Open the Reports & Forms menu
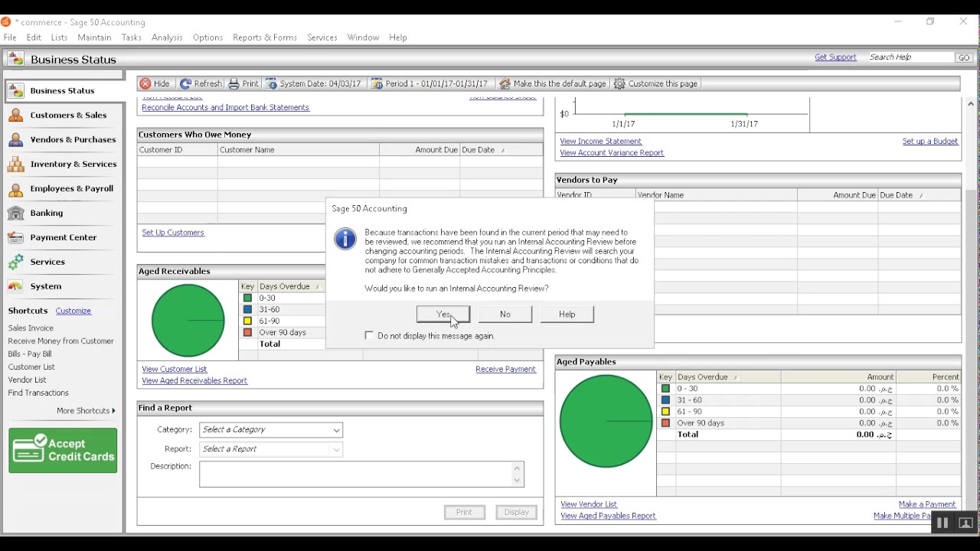 click(265, 37)
